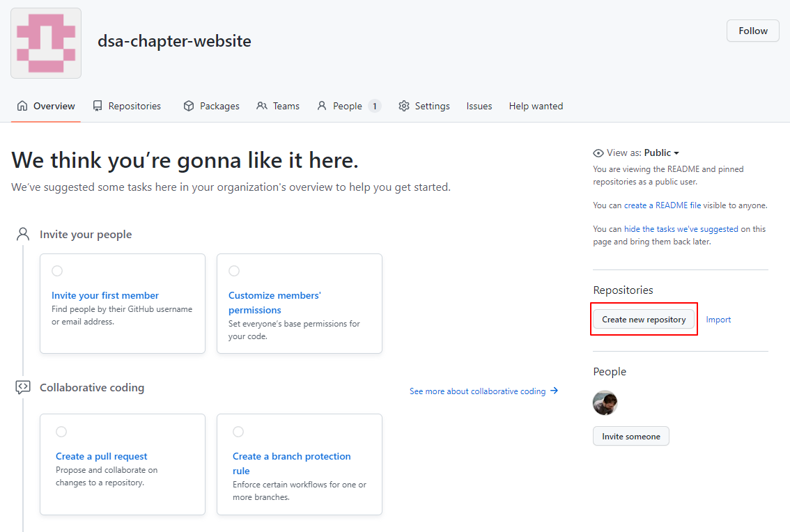Mark Invite your first member task circle
The height and width of the screenshot is (532, 790).
click(57, 271)
